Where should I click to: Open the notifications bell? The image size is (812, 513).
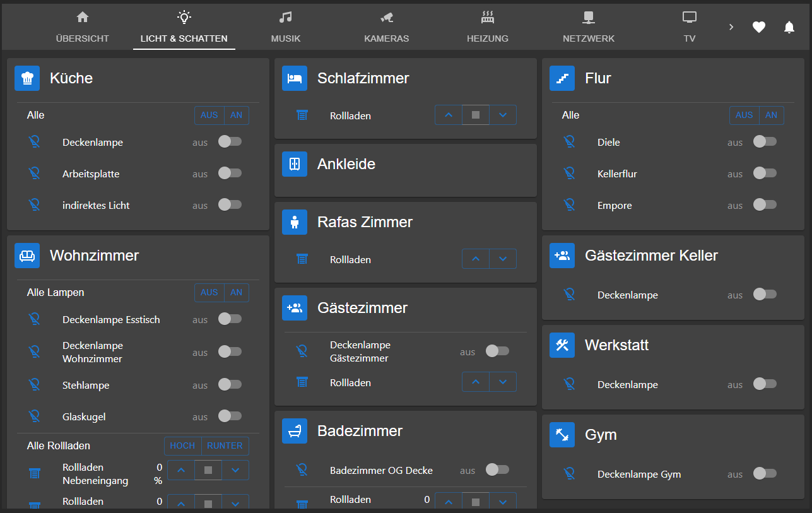coord(789,27)
